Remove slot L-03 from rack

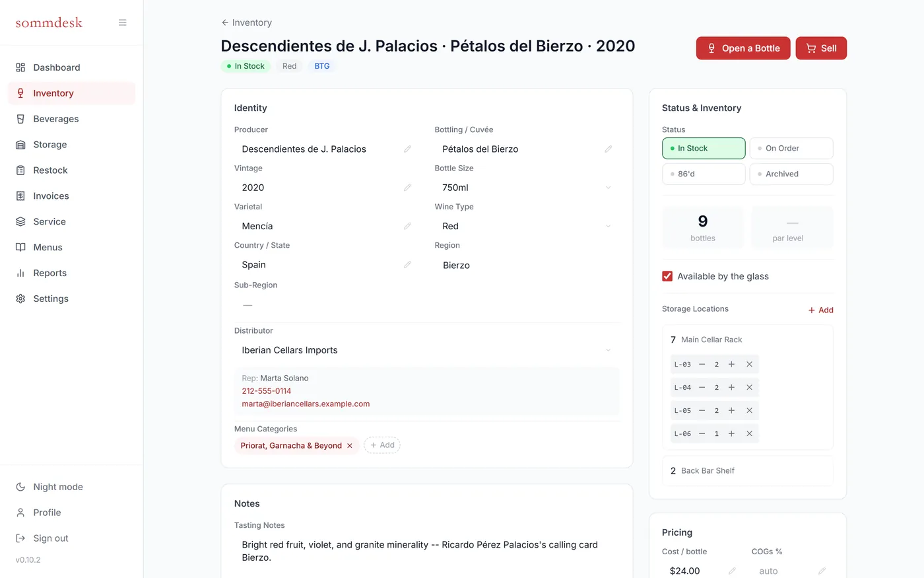[x=749, y=365]
